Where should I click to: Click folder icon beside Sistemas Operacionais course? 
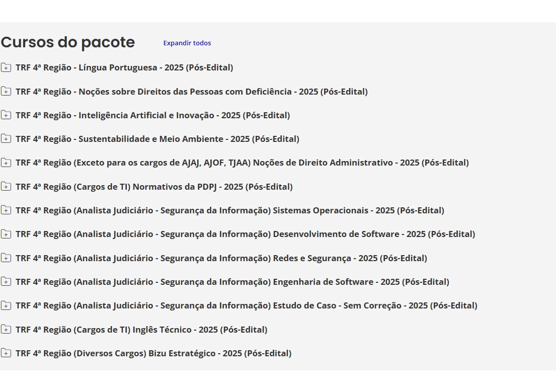(6, 210)
